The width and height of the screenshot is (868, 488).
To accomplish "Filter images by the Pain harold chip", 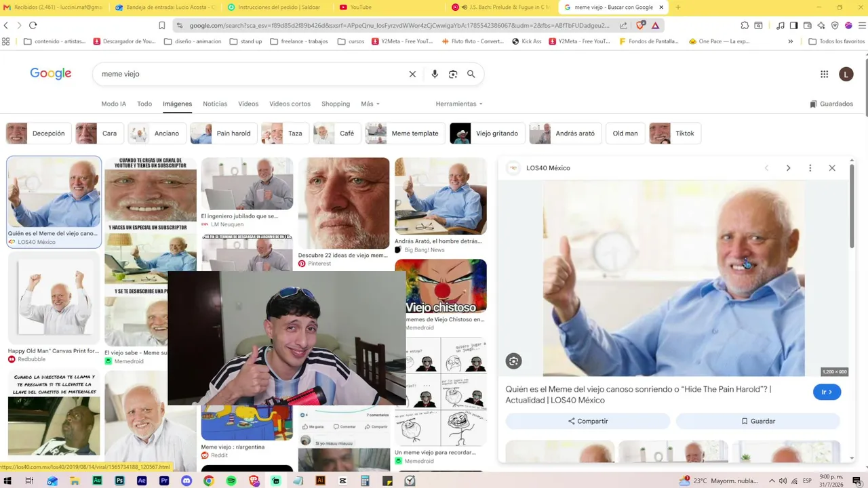I will tap(223, 134).
